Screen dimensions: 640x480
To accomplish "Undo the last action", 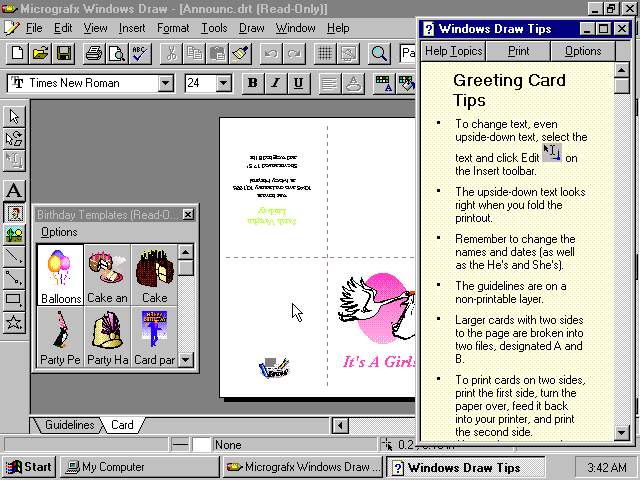I will (x=271, y=53).
